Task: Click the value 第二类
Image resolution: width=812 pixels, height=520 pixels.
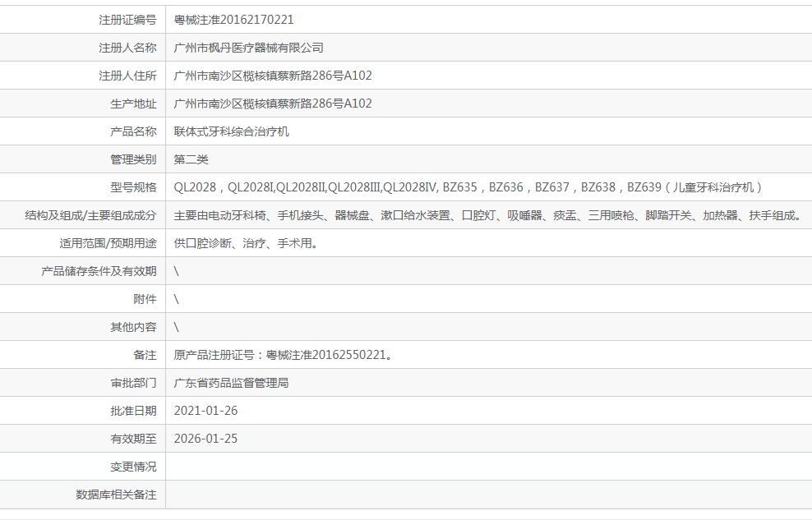Action: coord(191,159)
